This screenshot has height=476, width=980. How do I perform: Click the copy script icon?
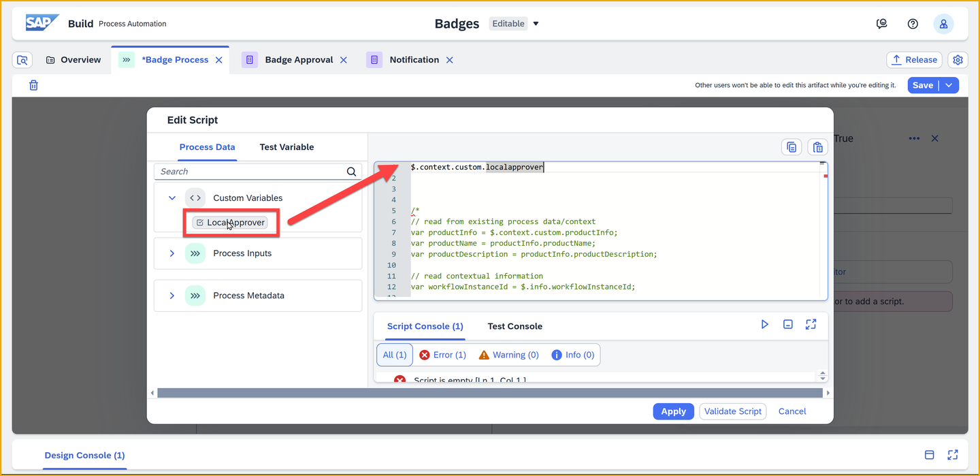click(791, 147)
